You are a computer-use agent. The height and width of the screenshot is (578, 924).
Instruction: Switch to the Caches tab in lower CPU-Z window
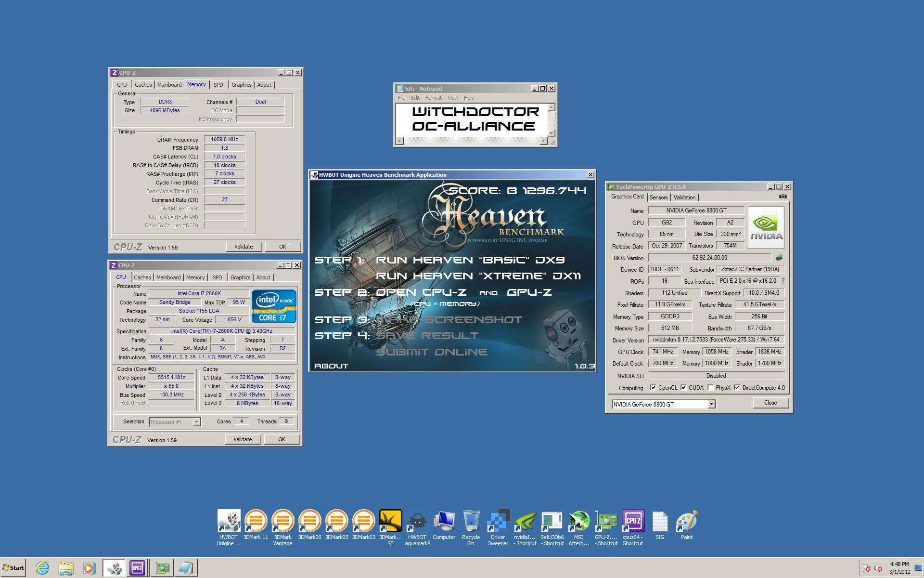(x=142, y=277)
